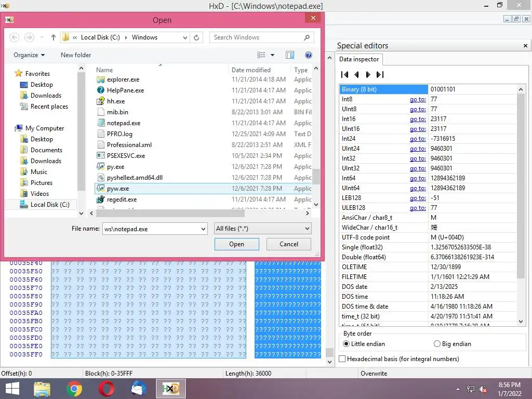This screenshot has height=399, width=532.
Task: Select Big endian byte order
Action: pyautogui.click(x=437, y=344)
